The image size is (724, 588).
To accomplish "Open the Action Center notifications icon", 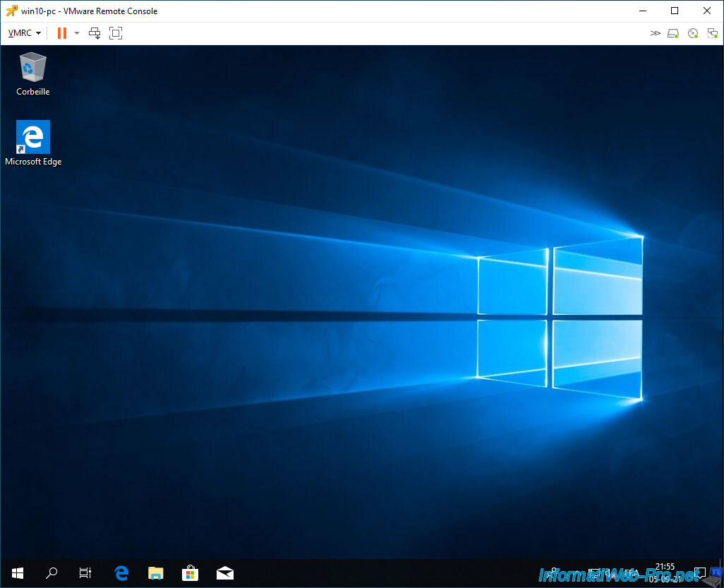I will coord(699,573).
